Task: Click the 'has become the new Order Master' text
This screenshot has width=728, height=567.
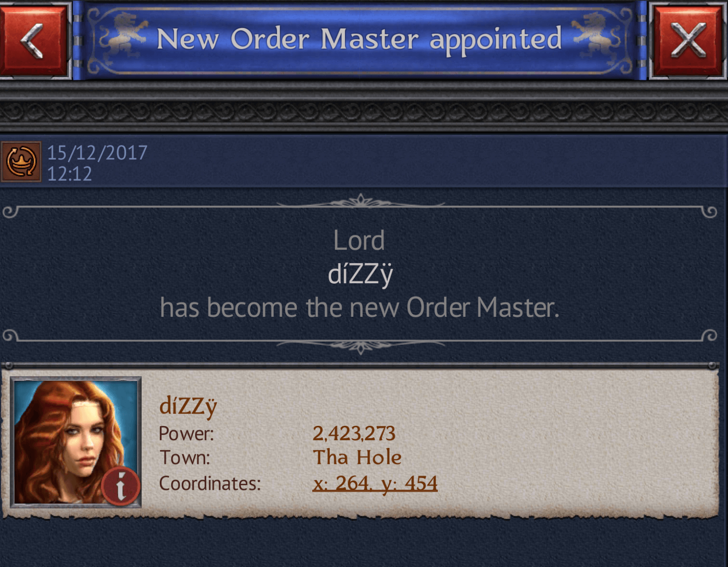Action: click(360, 307)
